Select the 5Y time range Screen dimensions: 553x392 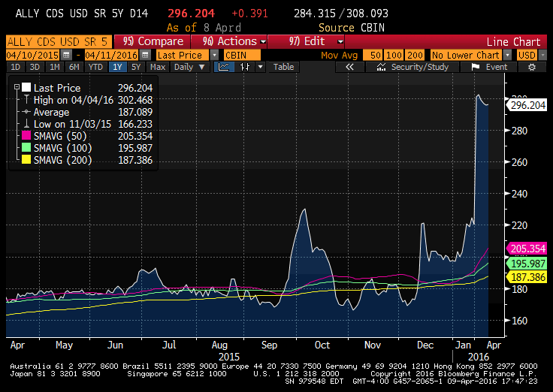coord(136,67)
